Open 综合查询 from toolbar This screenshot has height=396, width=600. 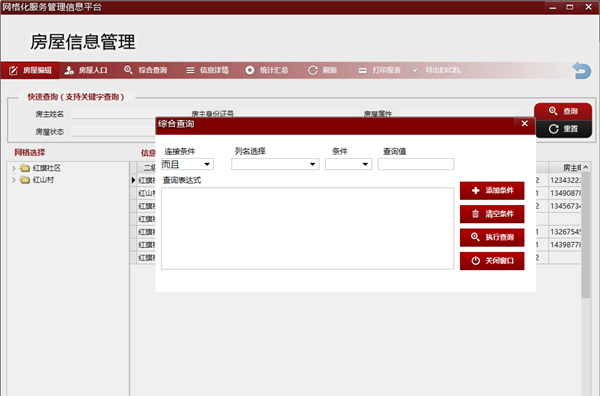coord(145,70)
